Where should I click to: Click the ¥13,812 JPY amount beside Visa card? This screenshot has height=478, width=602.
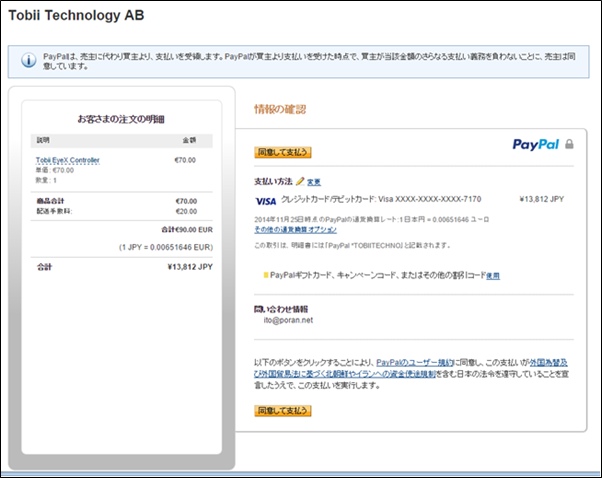[541, 199]
